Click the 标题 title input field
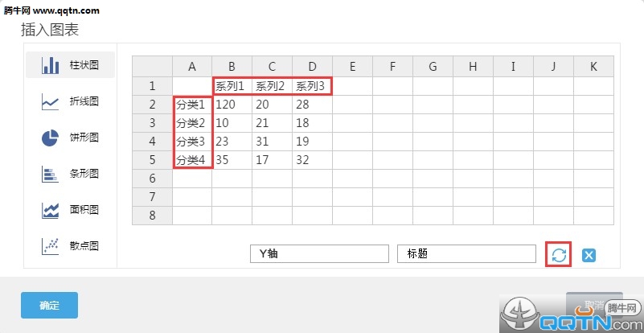644x333 pixels. pos(466,253)
